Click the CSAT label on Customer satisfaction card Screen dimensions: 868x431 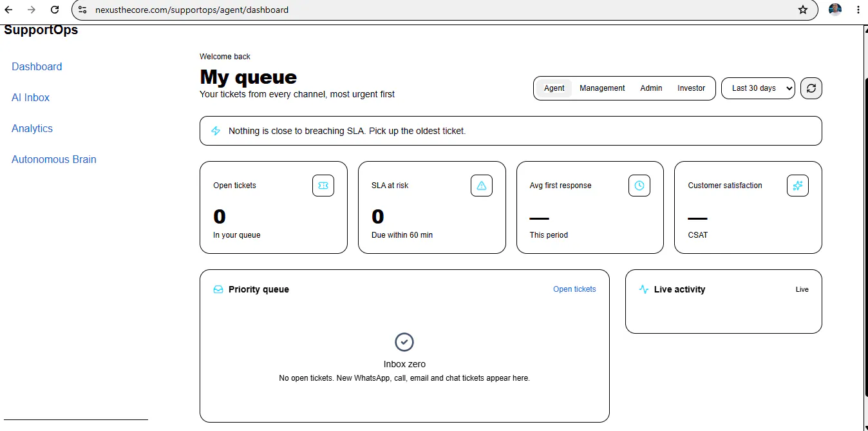pyautogui.click(x=698, y=235)
